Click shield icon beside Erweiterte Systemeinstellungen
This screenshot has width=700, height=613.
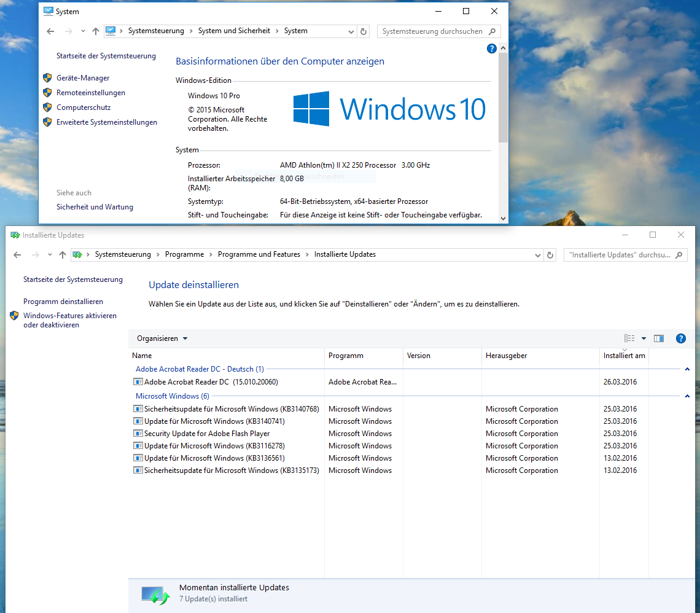(x=47, y=122)
